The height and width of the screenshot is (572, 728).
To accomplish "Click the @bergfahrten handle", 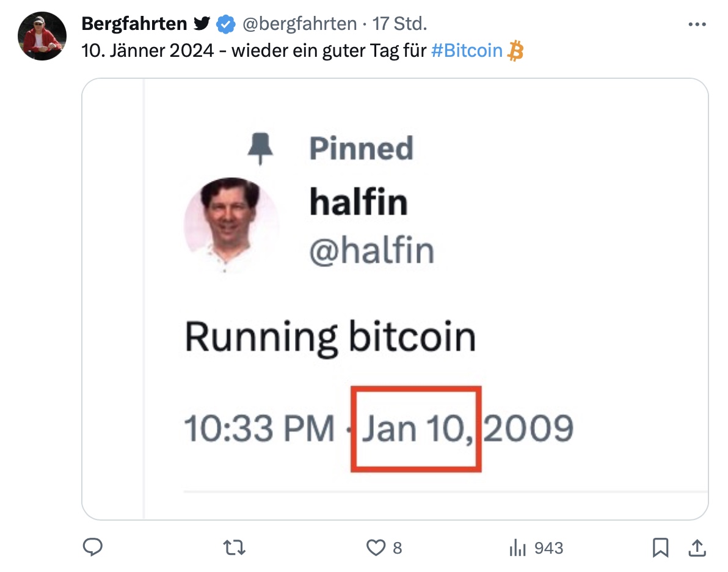I will [x=299, y=24].
